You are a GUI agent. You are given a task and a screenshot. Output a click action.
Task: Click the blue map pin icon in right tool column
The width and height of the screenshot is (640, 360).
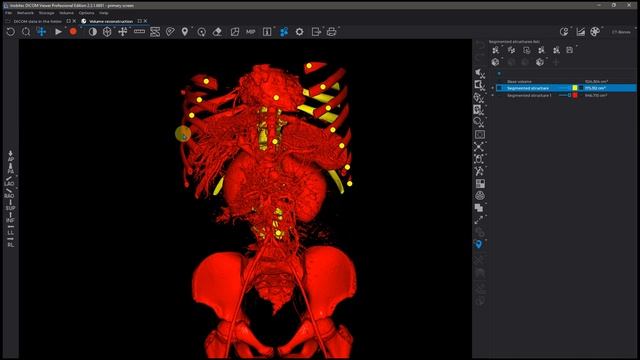(x=479, y=244)
